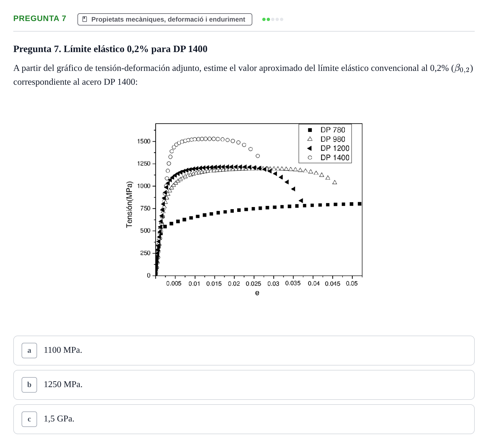Click the open circle DP 1400 legend marker

coord(310,158)
